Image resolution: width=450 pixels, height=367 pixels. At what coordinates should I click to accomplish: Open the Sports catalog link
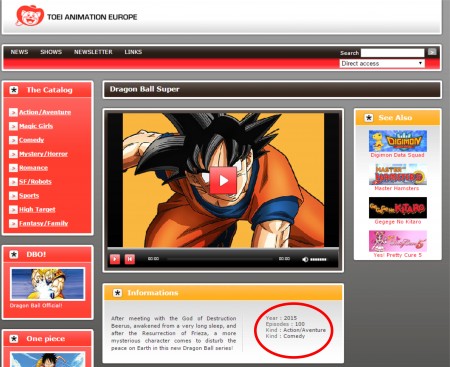point(29,196)
